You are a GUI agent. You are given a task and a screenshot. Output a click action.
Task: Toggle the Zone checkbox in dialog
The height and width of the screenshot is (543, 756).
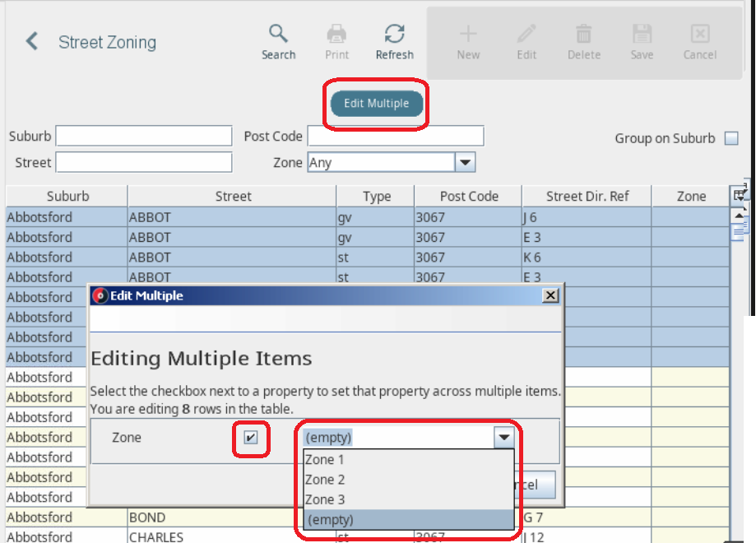coord(251,438)
